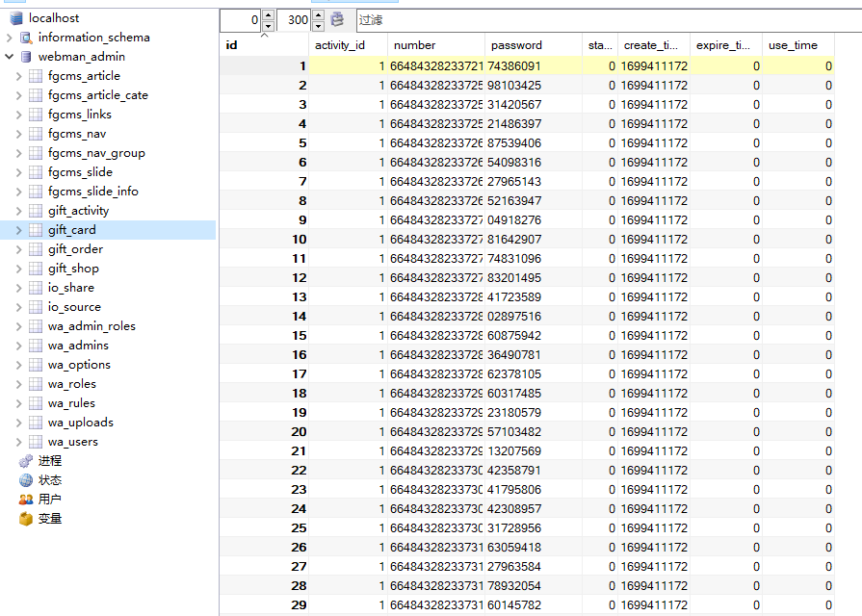Collapse the webman_admin database node
This screenshot has height=616, width=862.
(9, 57)
